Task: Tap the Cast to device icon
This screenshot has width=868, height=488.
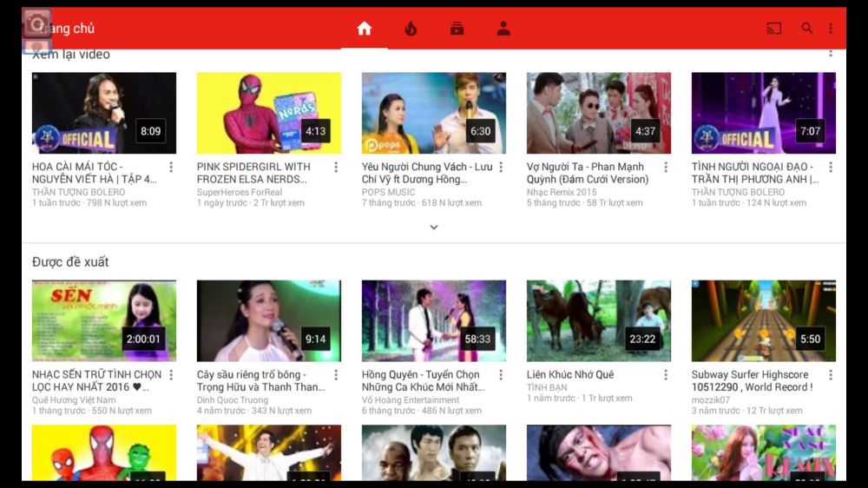Action: coord(774,29)
